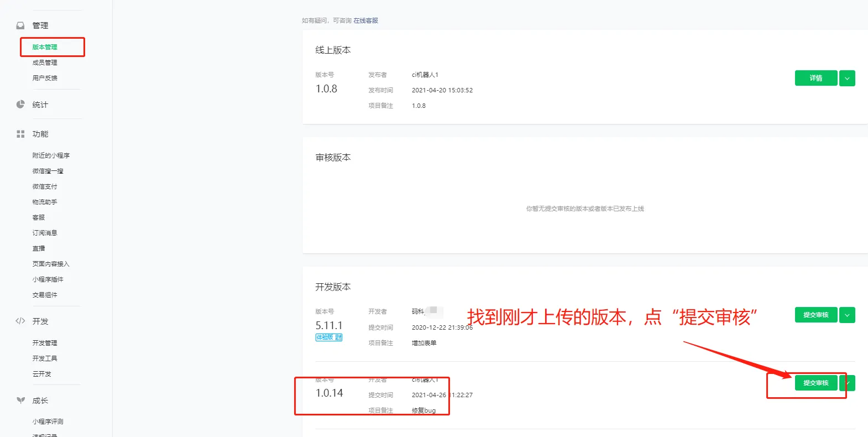Screen dimensions: 868x437
Task: Select 附近的小程序 menu item
Action: (x=51, y=155)
